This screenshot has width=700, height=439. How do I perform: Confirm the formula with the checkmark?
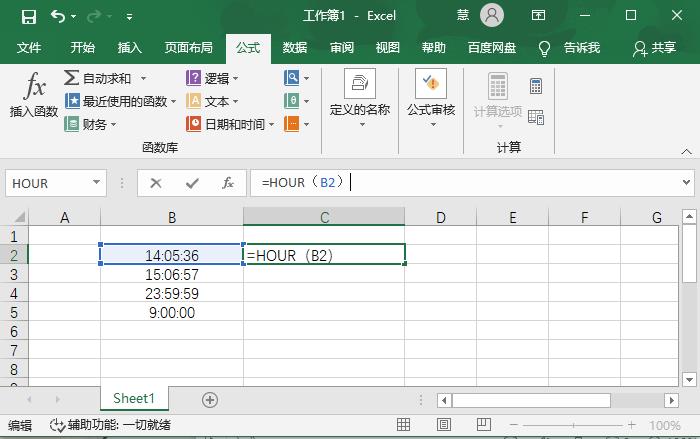coord(192,183)
